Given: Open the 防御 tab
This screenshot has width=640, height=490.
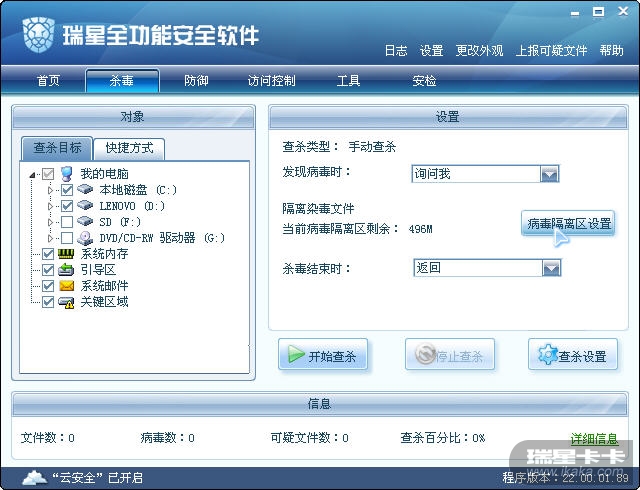Looking at the screenshot, I should point(196,80).
